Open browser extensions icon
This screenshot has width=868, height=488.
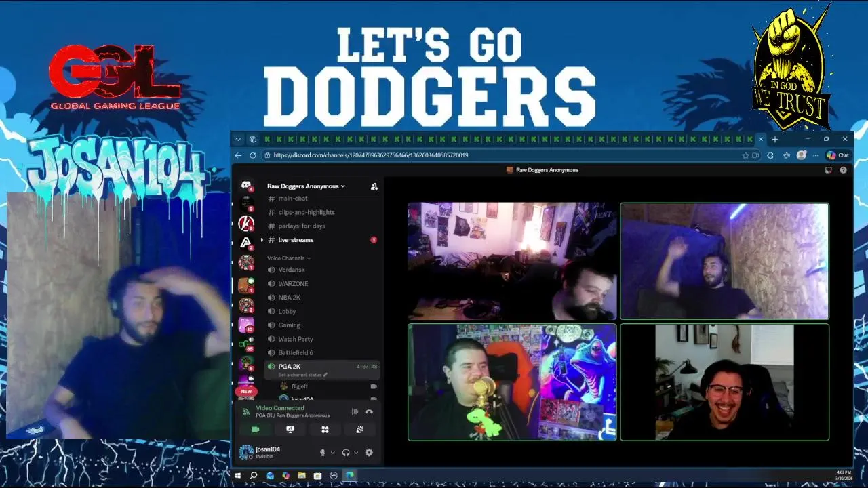coord(771,155)
